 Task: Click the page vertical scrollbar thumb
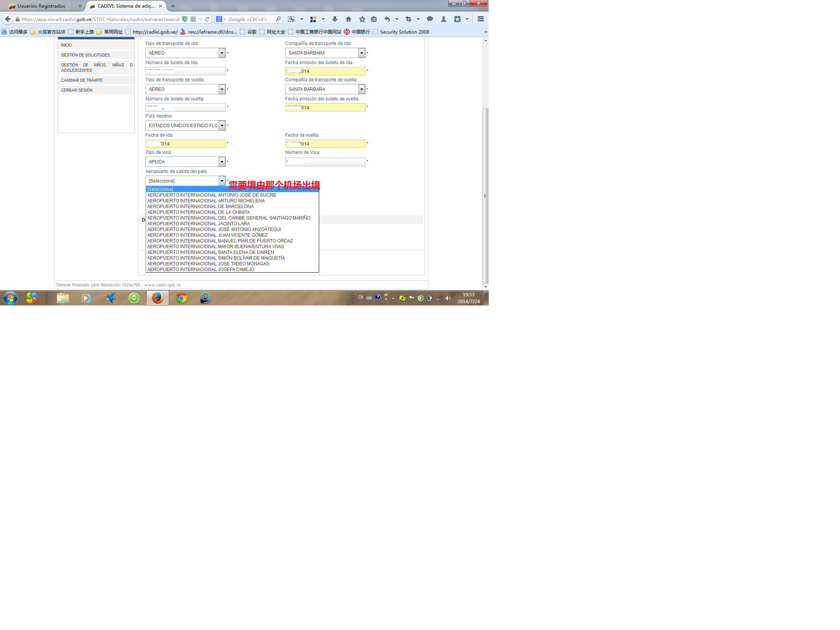click(x=486, y=195)
